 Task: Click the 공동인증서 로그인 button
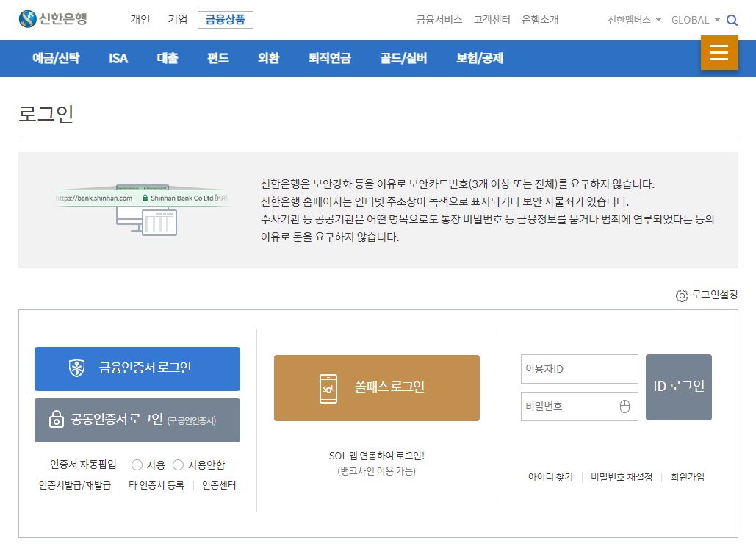(x=137, y=420)
